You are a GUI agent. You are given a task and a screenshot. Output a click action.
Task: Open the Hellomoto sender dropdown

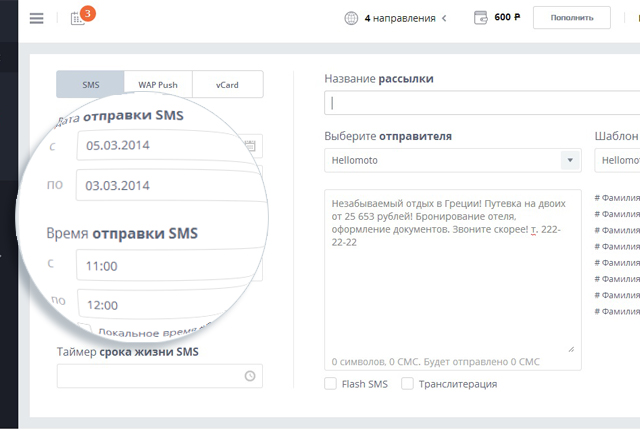tap(453, 160)
